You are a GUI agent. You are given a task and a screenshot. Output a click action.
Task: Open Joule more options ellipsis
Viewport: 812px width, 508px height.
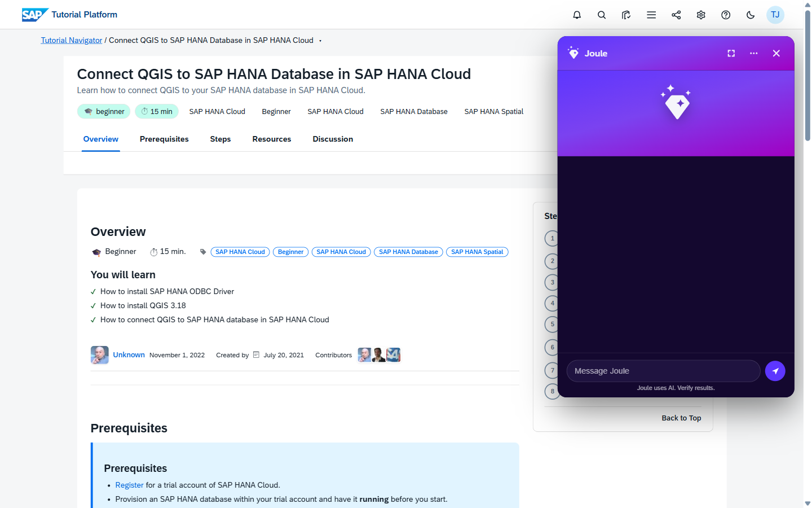(754, 53)
